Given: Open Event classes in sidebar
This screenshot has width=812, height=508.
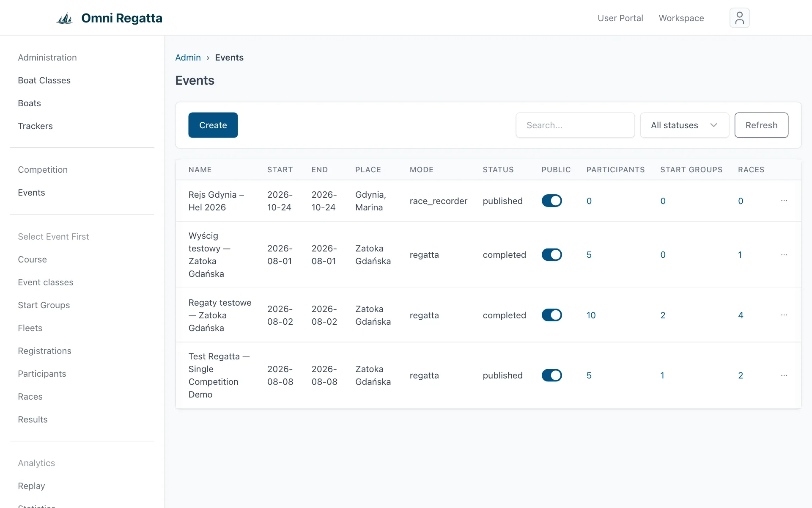Looking at the screenshot, I should click(45, 282).
